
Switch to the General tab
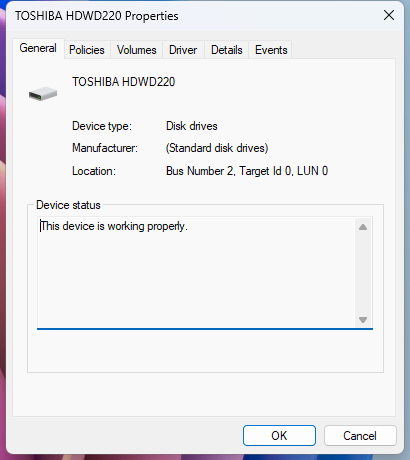point(38,48)
